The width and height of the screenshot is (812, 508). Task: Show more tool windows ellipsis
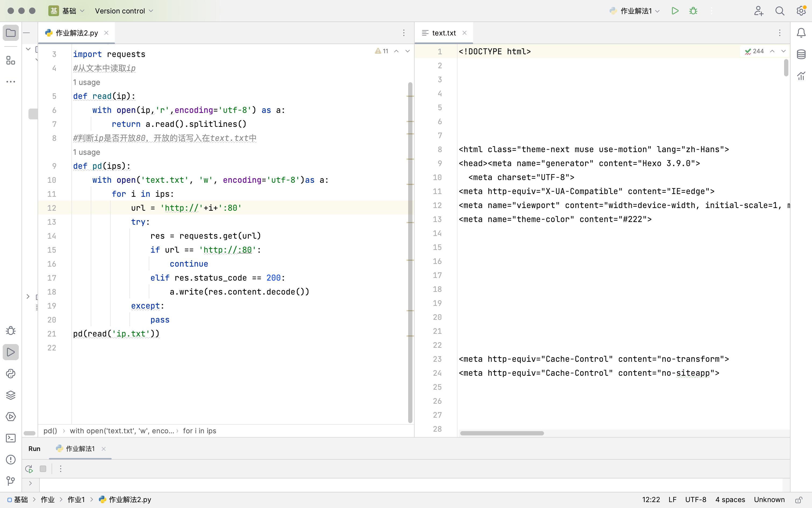coord(11,82)
